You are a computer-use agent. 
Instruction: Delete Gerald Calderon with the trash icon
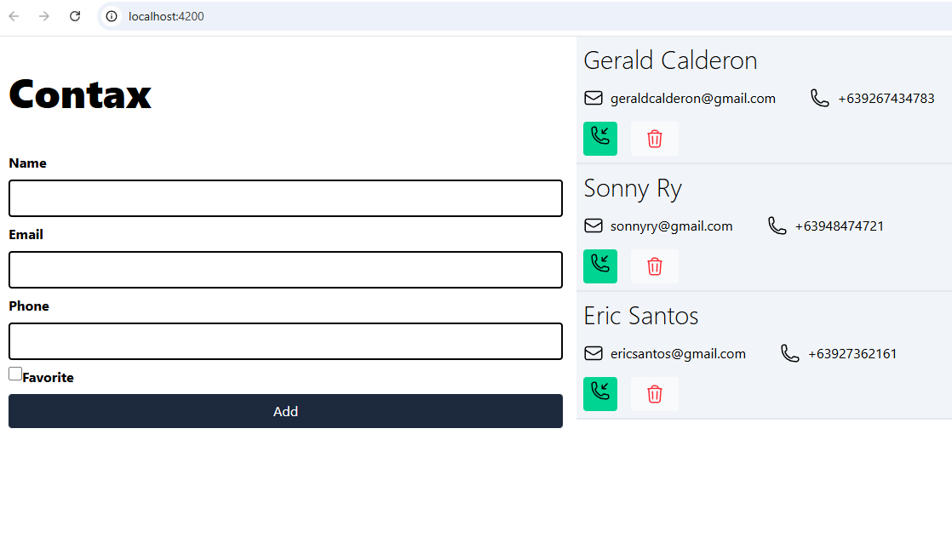click(654, 139)
